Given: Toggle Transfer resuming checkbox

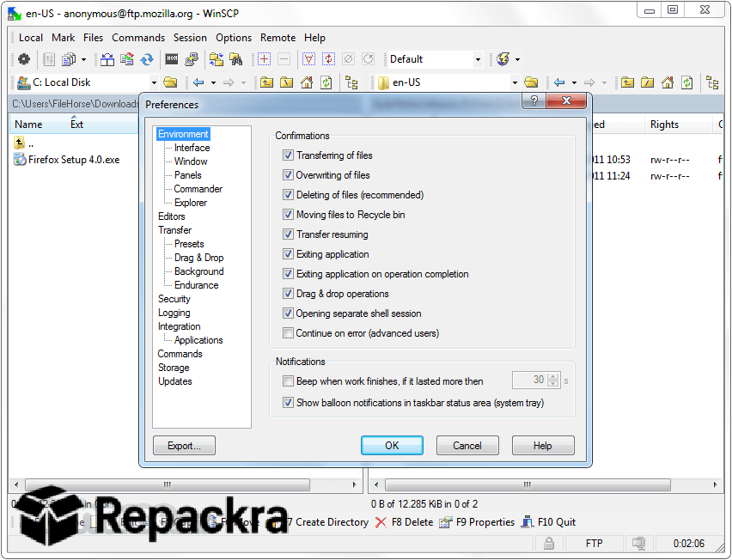Looking at the screenshot, I should pos(288,234).
